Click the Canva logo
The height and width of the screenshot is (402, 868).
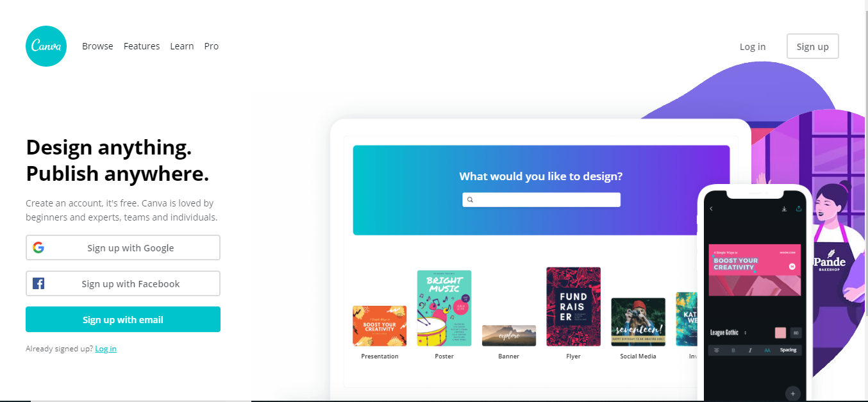46,46
